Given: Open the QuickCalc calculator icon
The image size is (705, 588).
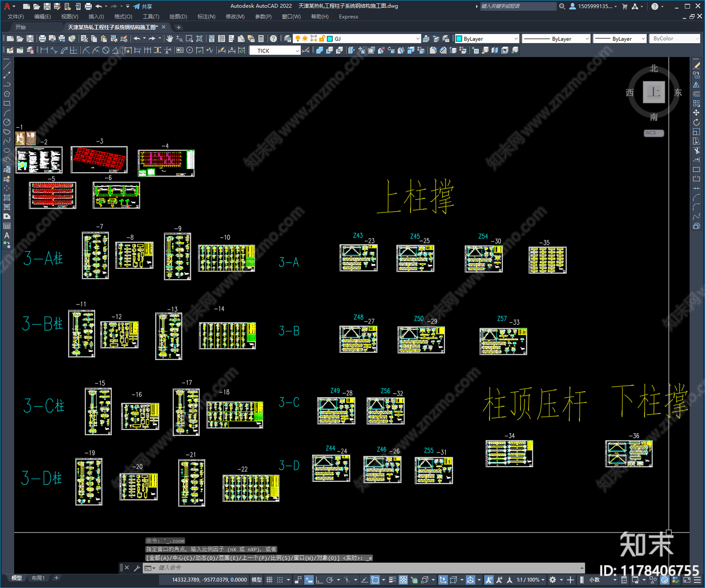Looking at the screenshot, I should [260, 39].
